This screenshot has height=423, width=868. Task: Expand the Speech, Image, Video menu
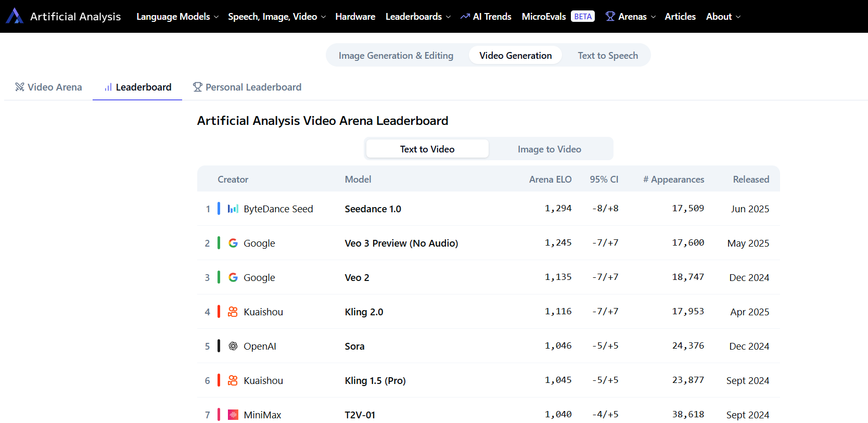(x=277, y=17)
